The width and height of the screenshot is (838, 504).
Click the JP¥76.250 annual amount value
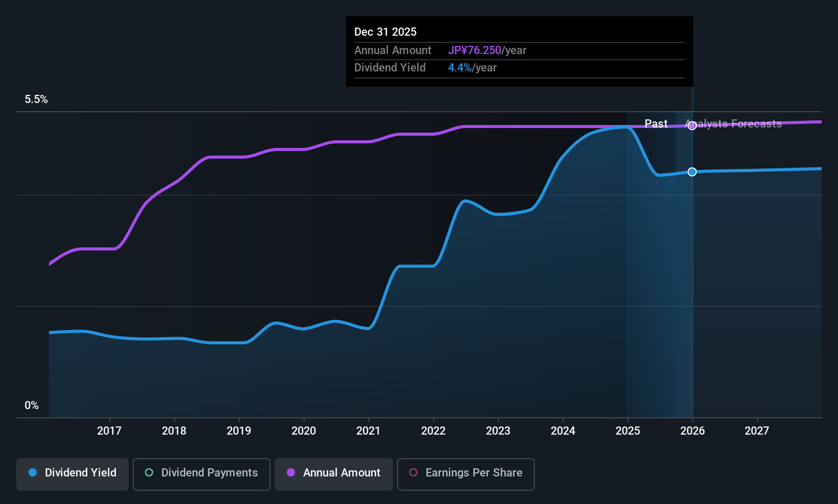point(475,50)
